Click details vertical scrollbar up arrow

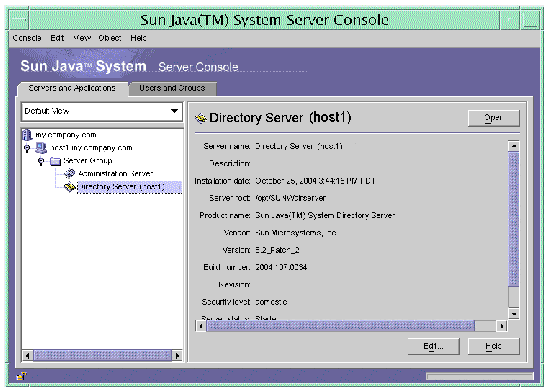pyautogui.click(x=513, y=146)
